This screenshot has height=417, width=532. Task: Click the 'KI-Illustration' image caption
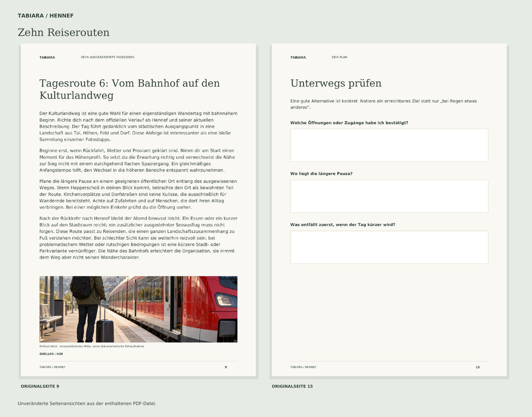[x=92, y=346]
